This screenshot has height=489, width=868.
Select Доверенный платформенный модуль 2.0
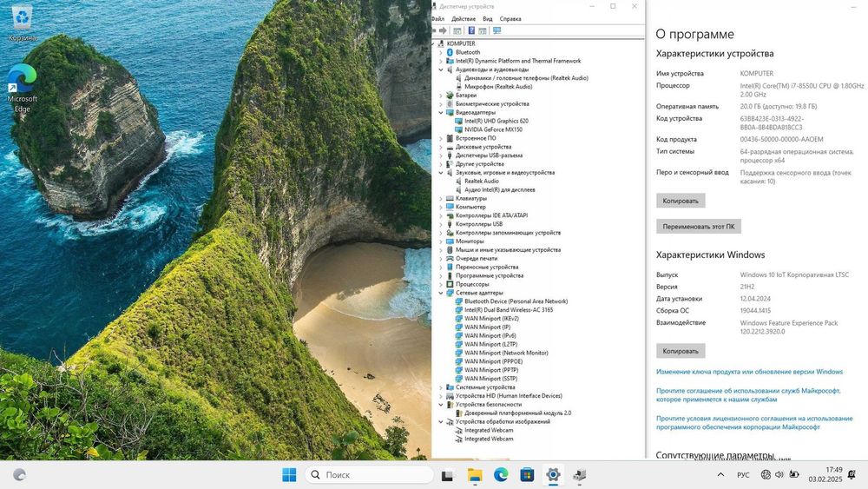(x=517, y=413)
